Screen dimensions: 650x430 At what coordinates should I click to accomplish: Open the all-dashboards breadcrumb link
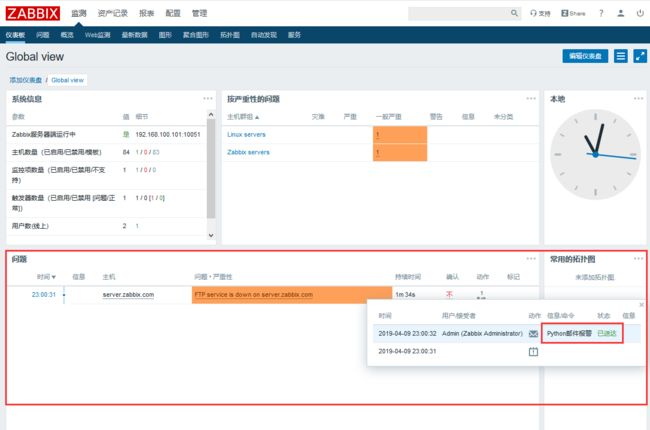coord(26,80)
